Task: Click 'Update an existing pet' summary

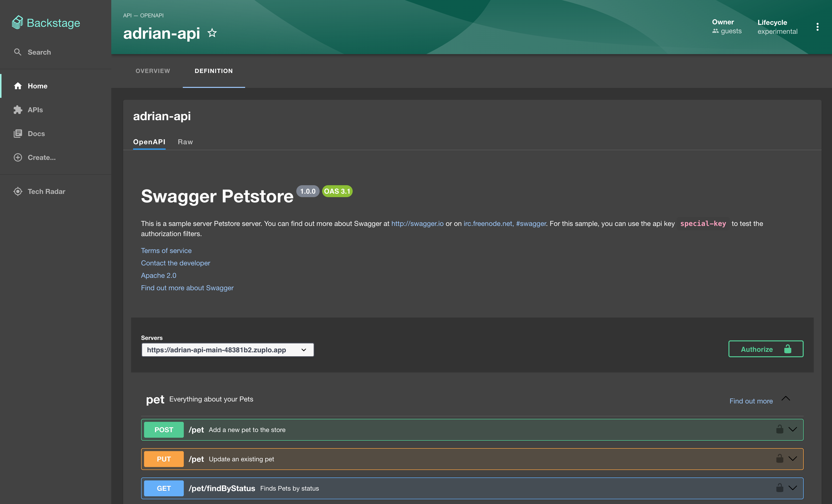Action: (241, 459)
